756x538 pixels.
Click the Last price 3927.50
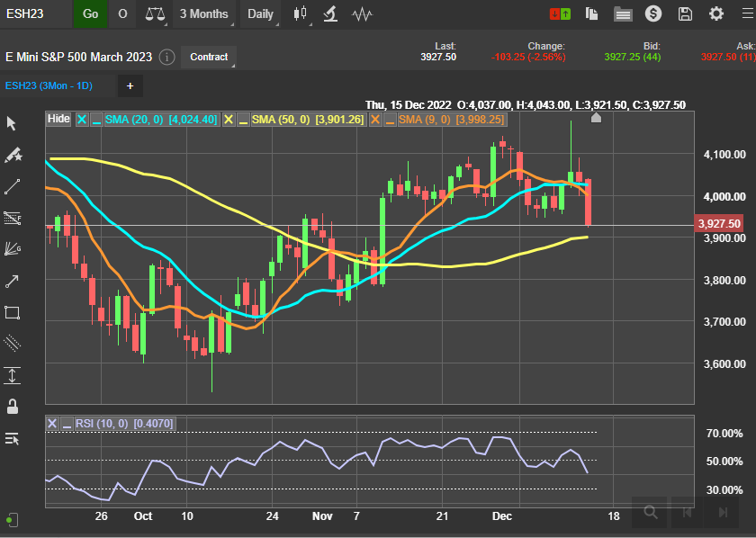[437, 57]
